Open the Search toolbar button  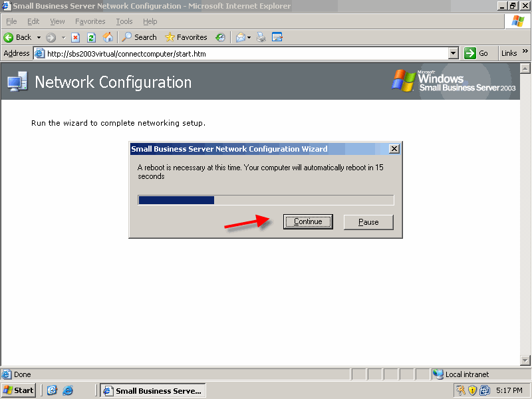click(140, 37)
